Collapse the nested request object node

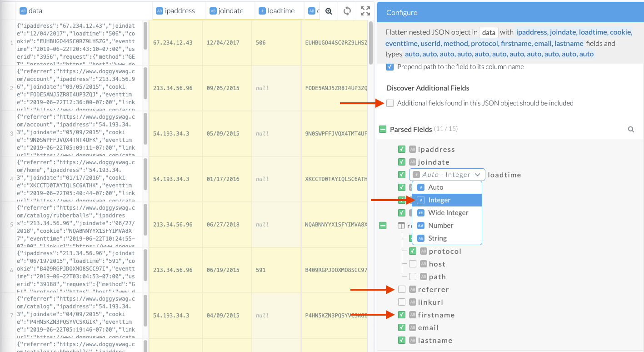click(383, 226)
